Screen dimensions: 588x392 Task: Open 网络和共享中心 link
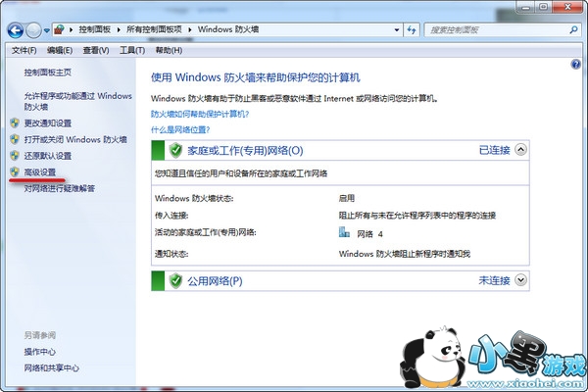52,368
